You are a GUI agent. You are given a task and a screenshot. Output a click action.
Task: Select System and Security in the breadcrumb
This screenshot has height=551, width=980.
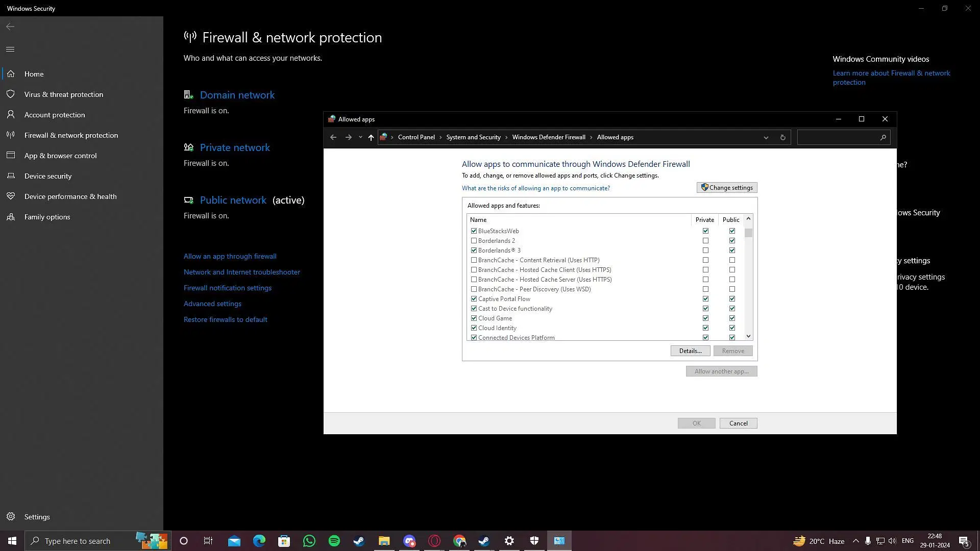tap(473, 137)
